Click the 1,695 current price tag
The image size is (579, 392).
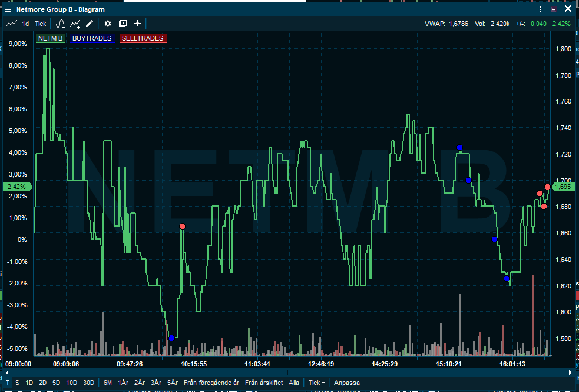(563, 187)
